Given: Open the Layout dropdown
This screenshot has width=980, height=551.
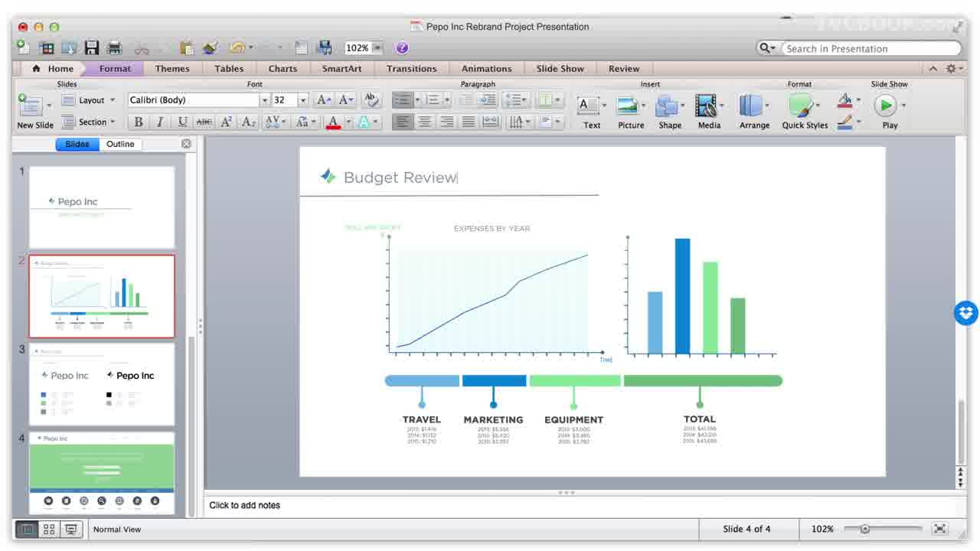Looking at the screenshot, I should pos(88,100).
